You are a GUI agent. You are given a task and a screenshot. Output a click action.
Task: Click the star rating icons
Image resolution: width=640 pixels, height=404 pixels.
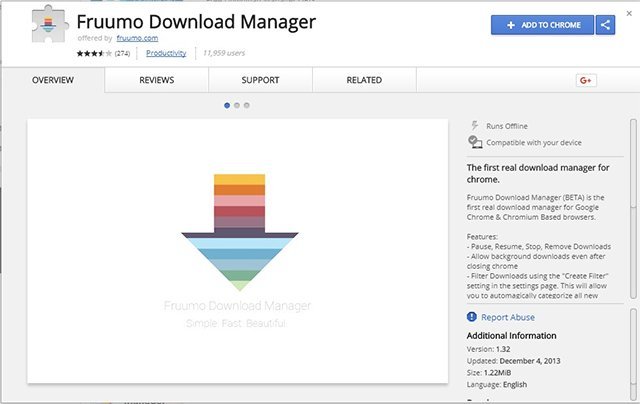point(94,53)
